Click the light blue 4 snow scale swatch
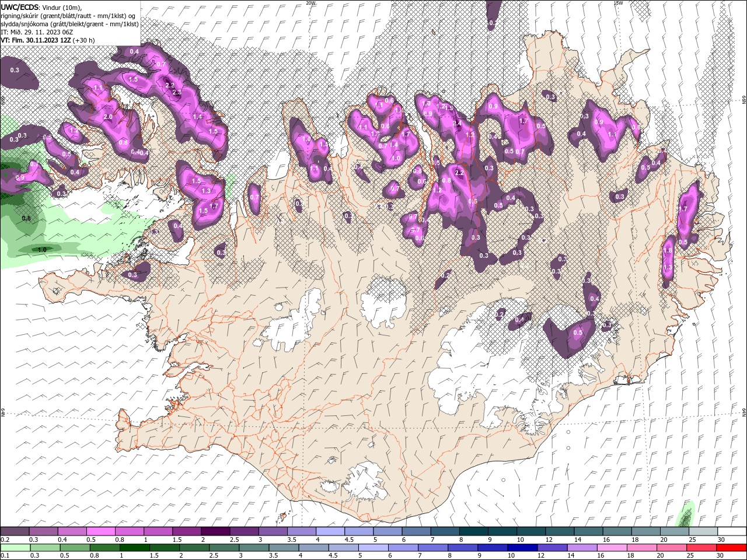 click(x=330, y=531)
